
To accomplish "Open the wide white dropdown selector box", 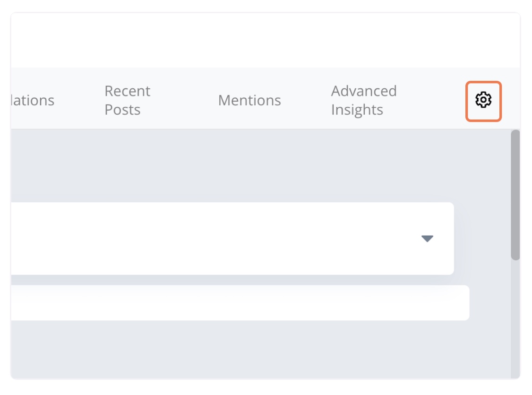I will coord(232,239).
